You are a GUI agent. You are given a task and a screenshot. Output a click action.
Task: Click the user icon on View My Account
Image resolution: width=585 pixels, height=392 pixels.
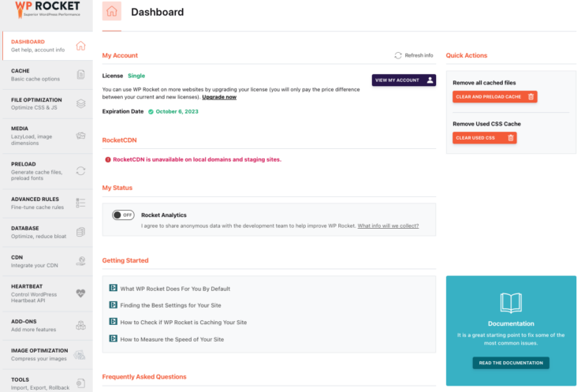(x=430, y=80)
